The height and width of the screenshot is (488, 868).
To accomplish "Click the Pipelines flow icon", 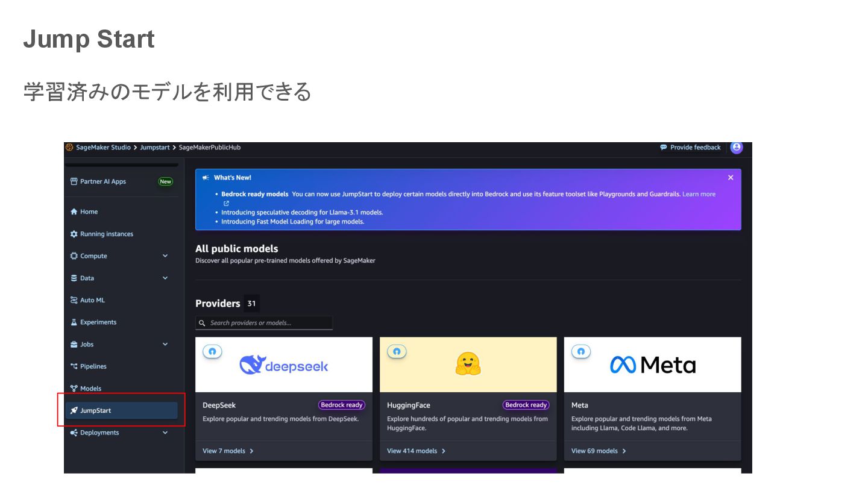I will point(74,366).
